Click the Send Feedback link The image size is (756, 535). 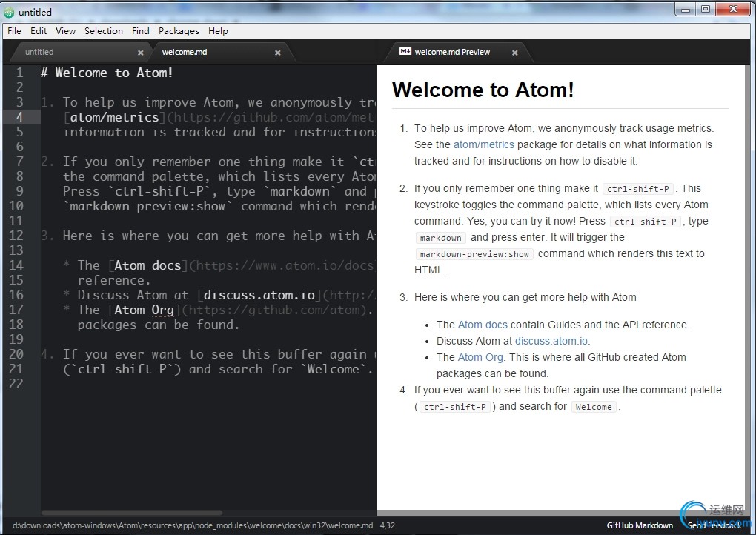[x=714, y=525]
